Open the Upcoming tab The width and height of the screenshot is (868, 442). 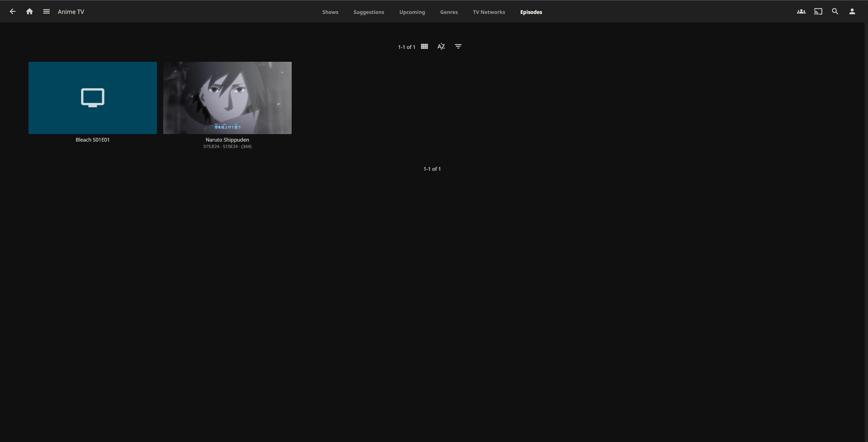coord(412,12)
